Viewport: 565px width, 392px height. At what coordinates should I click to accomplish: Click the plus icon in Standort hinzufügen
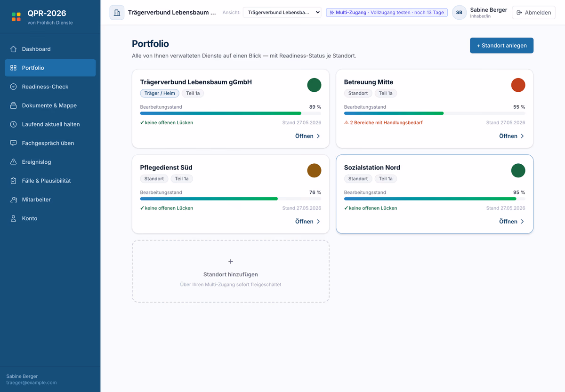click(x=231, y=262)
